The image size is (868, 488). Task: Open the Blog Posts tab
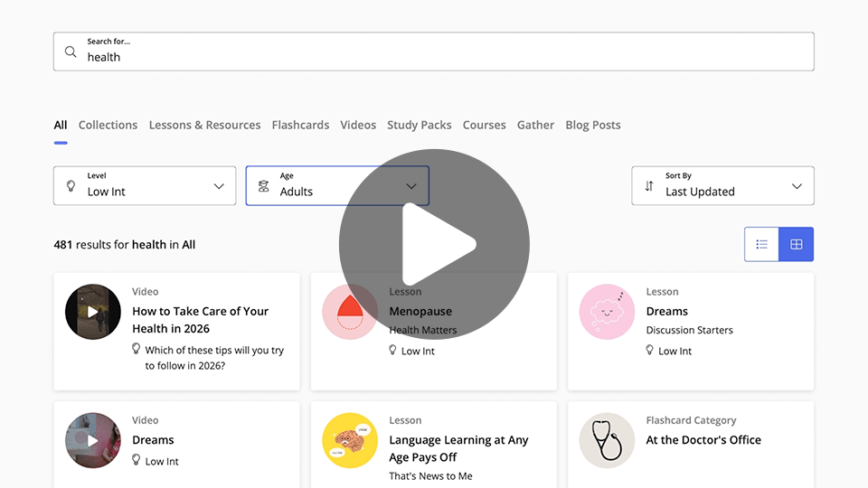(593, 125)
